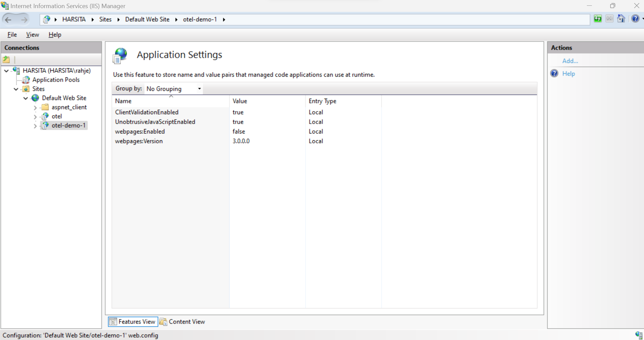Click the blue Help icon in top toolbar
The height and width of the screenshot is (340, 644).
[x=635, y=19]
